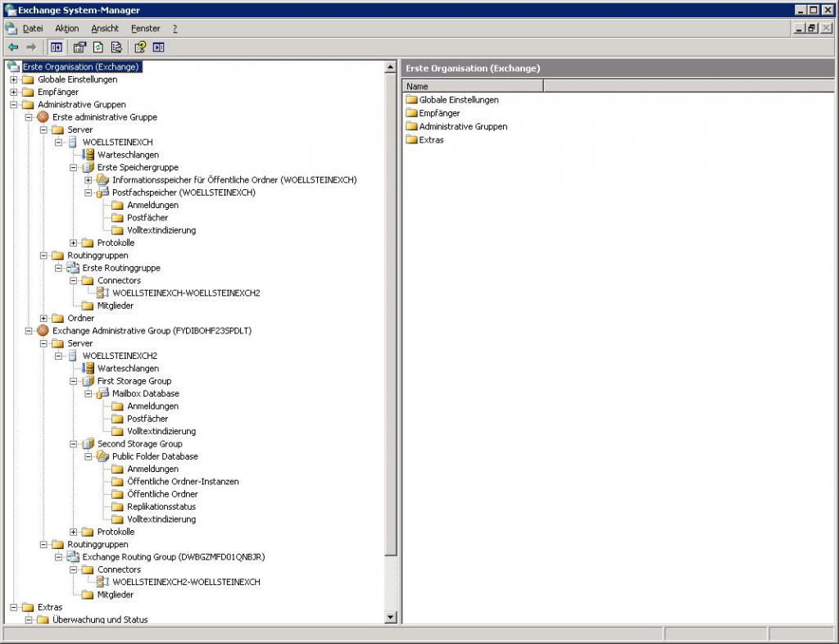839x644 pixels.
Task: Click the WOELLSTEINEXCH server icon
Action: 73,143
